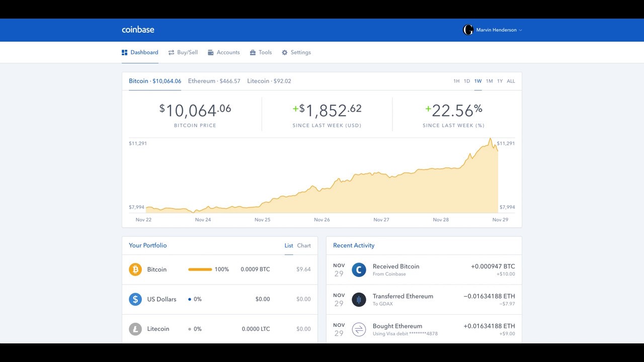Click the +0.01634188 ETH amount
The width and height of the screenshot is (644, 362).
click(x=489, y=326)
